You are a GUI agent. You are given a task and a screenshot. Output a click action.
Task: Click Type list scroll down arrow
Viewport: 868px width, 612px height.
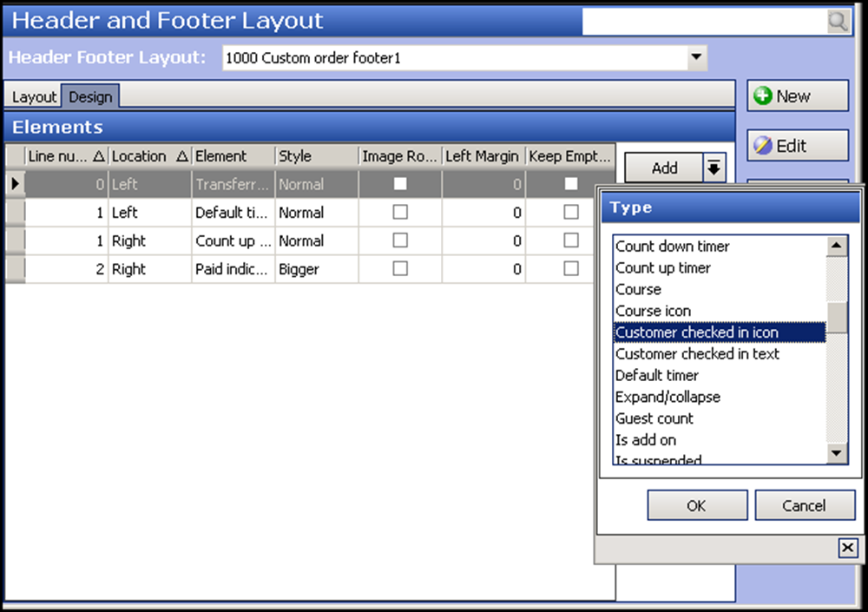pos(837,453)
